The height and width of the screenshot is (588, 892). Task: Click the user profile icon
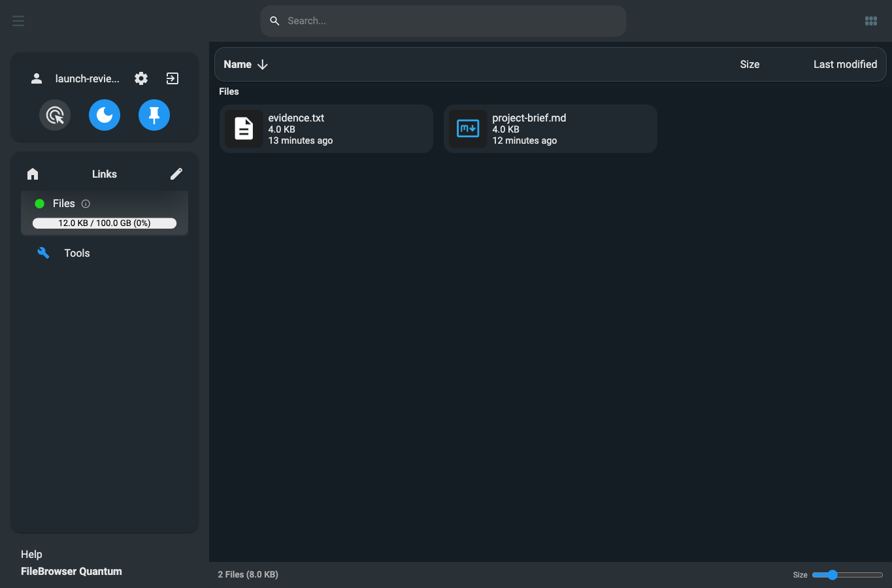click(37, 78)
